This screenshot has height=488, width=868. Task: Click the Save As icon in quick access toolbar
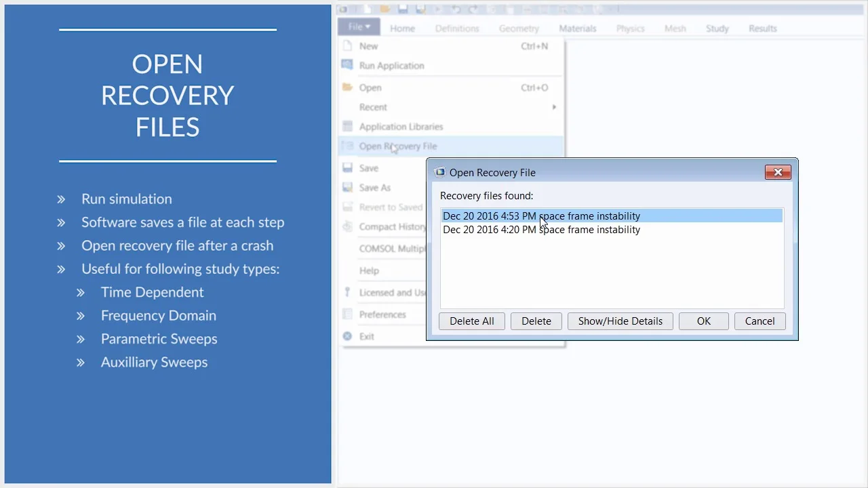(x=420, y=9)
